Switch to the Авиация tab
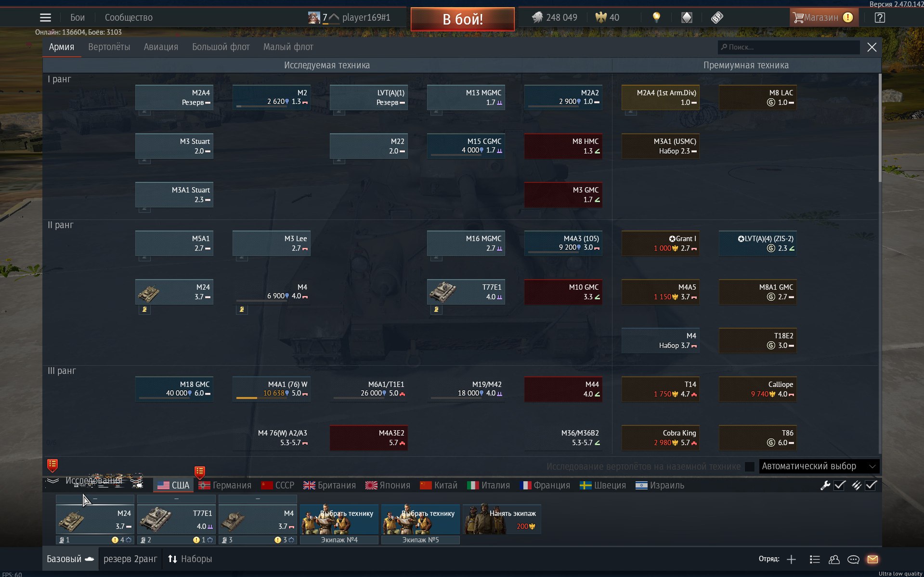Viewport: 924px width, 577px height. pyautogui.click(x=161, y=47)
